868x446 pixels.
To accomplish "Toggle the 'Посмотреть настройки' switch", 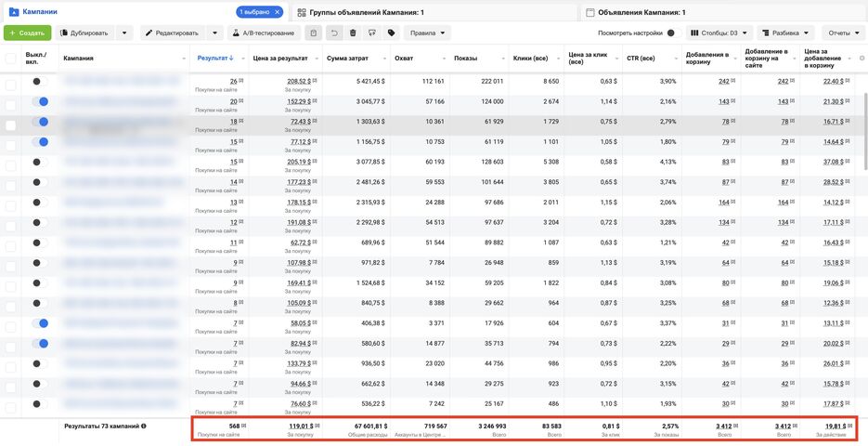I will click(672, 33).
